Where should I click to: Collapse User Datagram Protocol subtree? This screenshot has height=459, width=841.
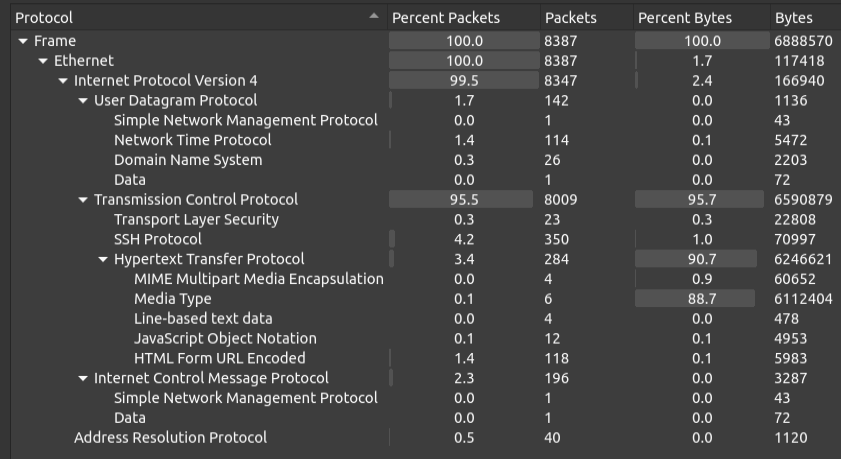tap(83, 101)
